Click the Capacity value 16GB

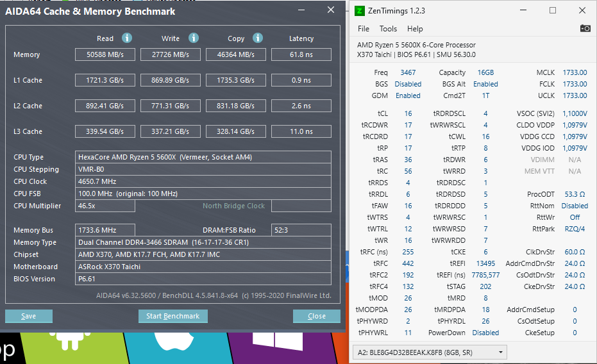click(x=485, y=72)
